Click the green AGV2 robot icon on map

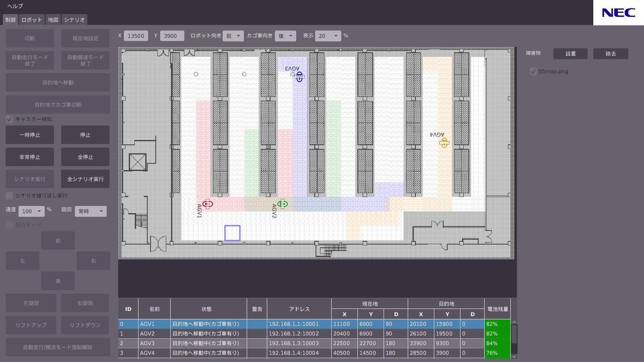283,204
